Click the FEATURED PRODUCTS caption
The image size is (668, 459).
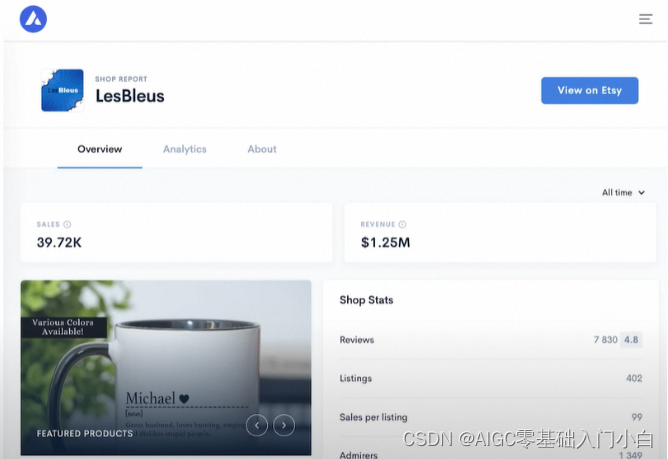pos(85,433)
